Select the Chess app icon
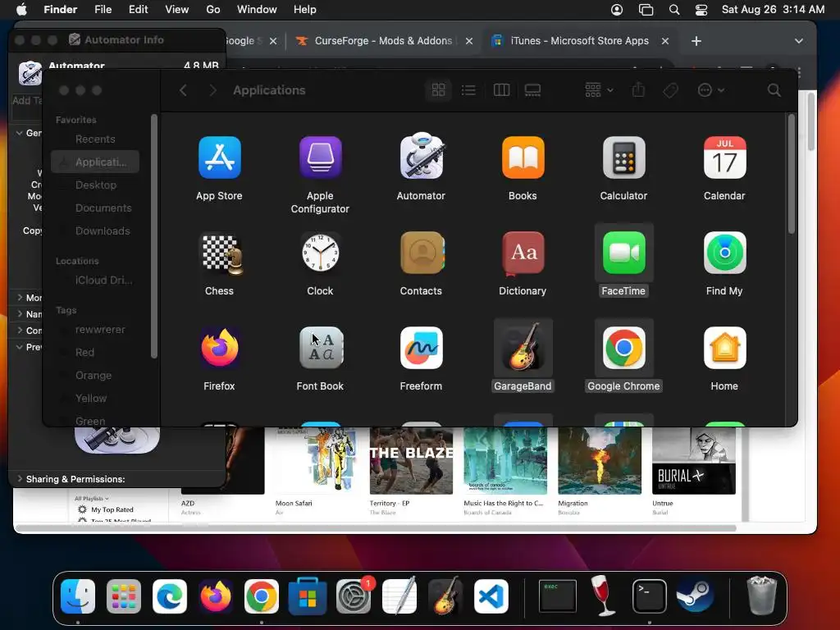This screenshot has width=840, height=630. (221, 253)
